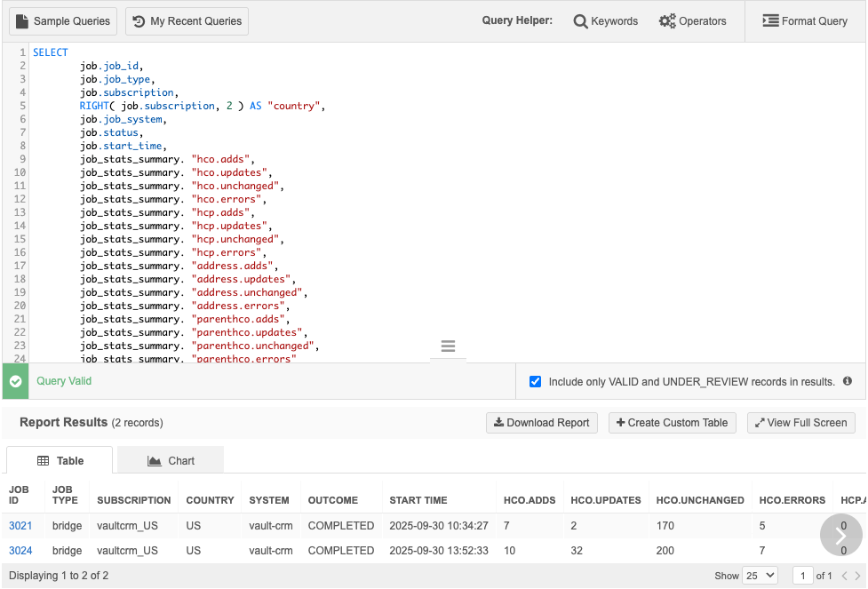Download Report of query results
This screenshot has width=868, height=589.
541,423
